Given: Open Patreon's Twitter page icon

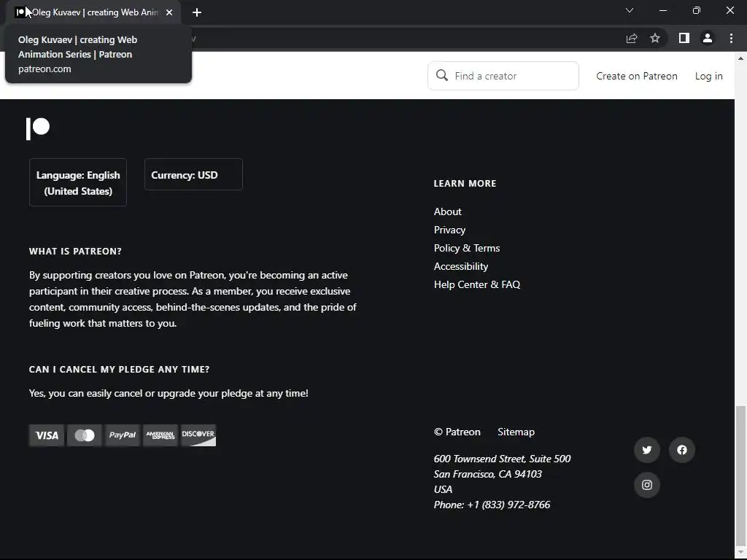Looking at the screenshot, I should click(x=646, y=449).
